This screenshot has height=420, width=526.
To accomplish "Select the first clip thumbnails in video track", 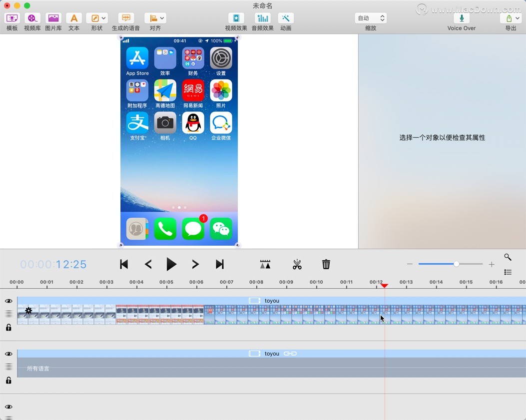I will click(x=66, y=314).
